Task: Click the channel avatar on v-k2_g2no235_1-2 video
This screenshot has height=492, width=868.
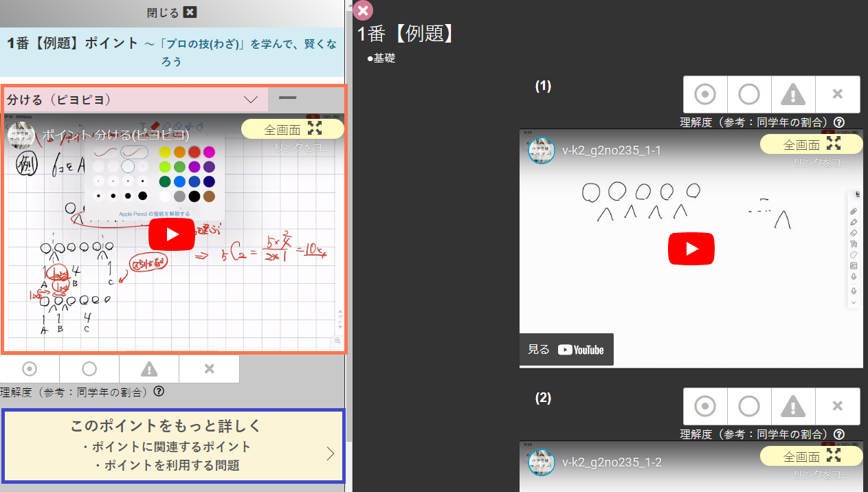Action: (x=542, y=462)
